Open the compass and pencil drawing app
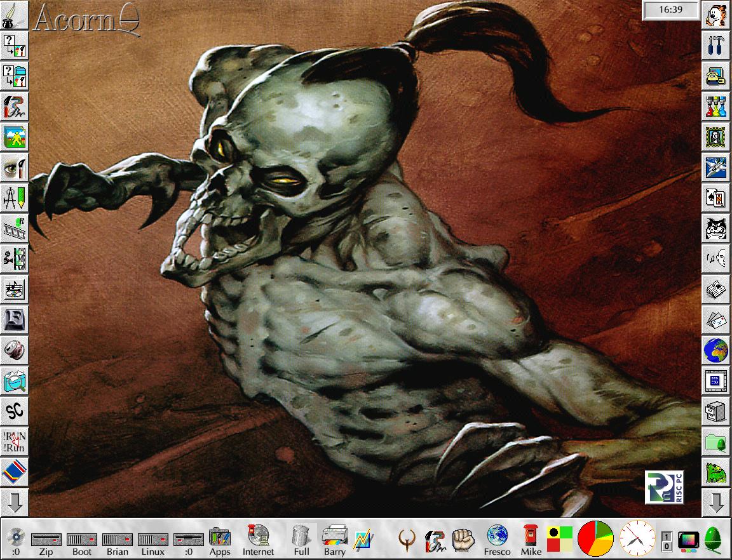Screen dimensions: 732x560 (14, 198)
